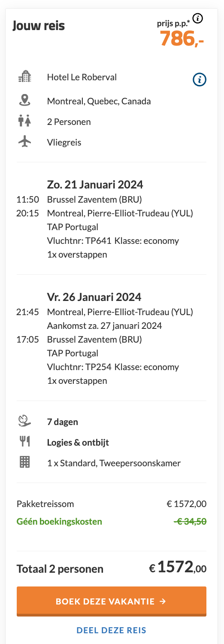Click the 786,- price per person
Screen dimensions: 224x644
(182, 38)
